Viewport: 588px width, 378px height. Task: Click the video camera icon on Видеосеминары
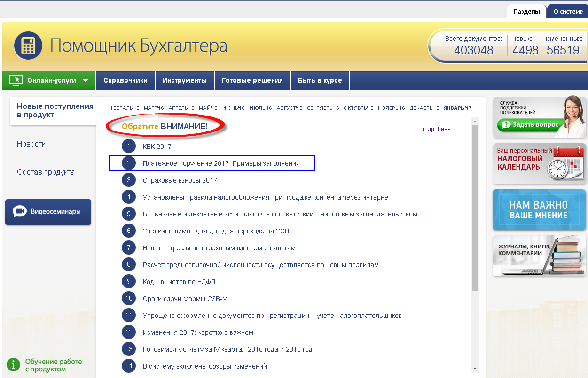[20, 212]
